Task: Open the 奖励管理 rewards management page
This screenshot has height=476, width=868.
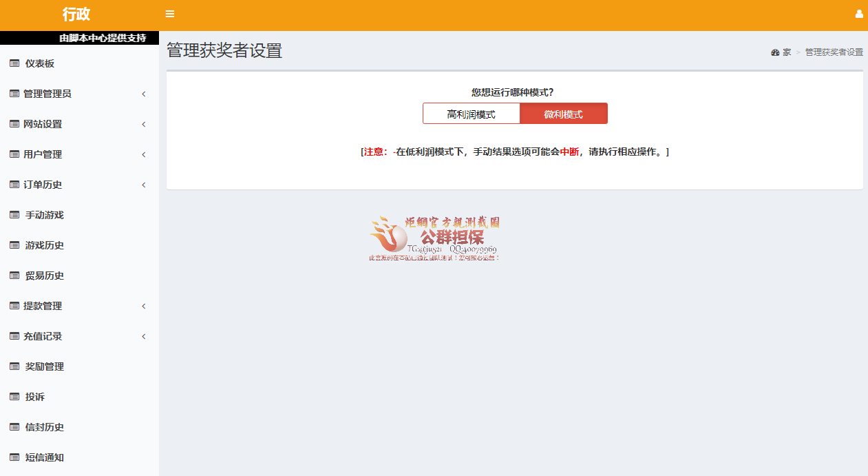Action: pos(43,366)
